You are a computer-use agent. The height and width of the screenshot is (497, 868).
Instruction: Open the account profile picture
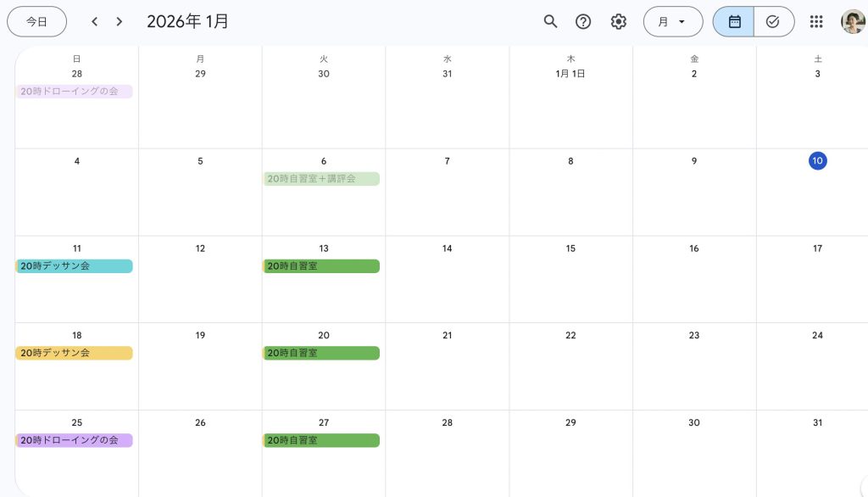point(852,21)
